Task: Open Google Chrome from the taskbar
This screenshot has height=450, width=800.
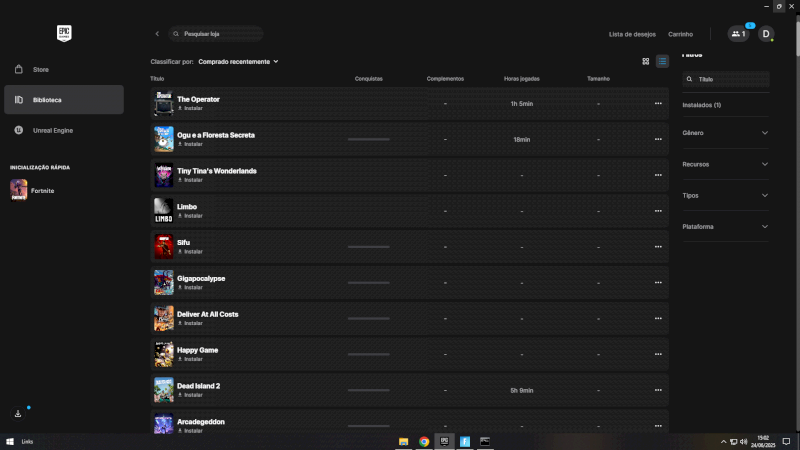Action: (424, 441)
